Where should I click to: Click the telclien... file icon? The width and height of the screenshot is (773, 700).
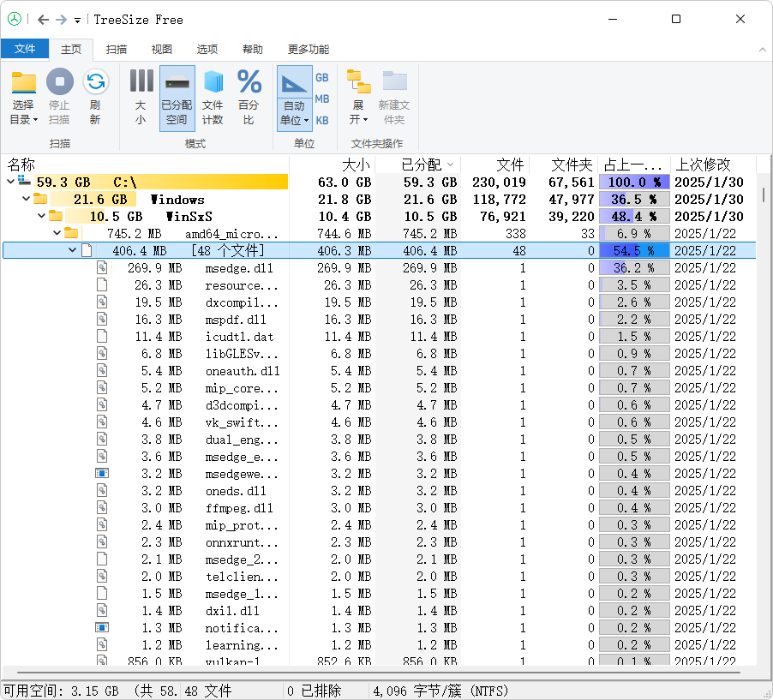[102, 576]
